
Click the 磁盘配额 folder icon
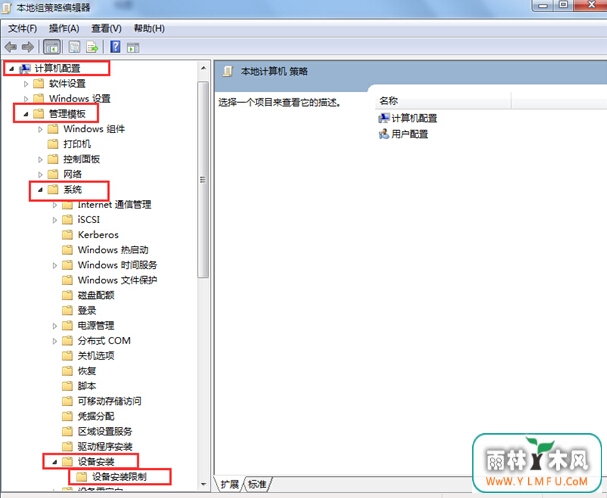click(x=67, y=295)
